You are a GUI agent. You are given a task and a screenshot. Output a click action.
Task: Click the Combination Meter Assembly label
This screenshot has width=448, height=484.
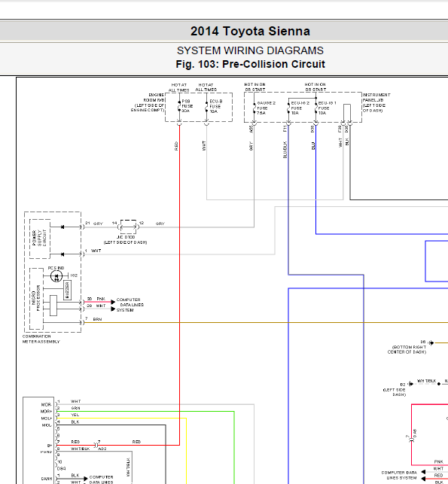click(x=41, y=339)
